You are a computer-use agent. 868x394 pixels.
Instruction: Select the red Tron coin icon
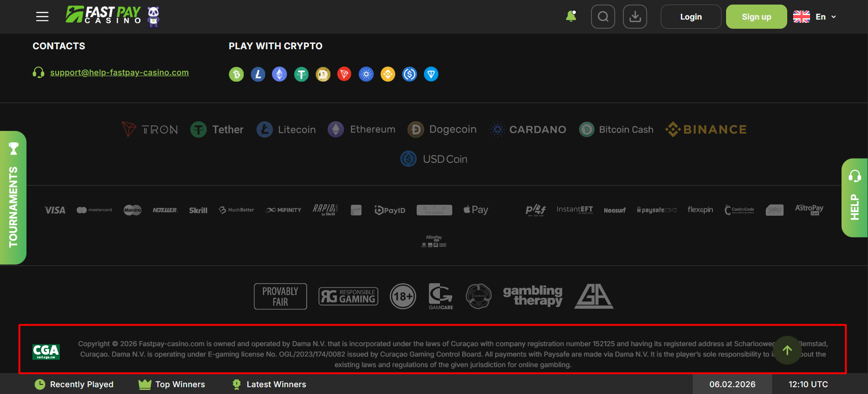point(344,74)
